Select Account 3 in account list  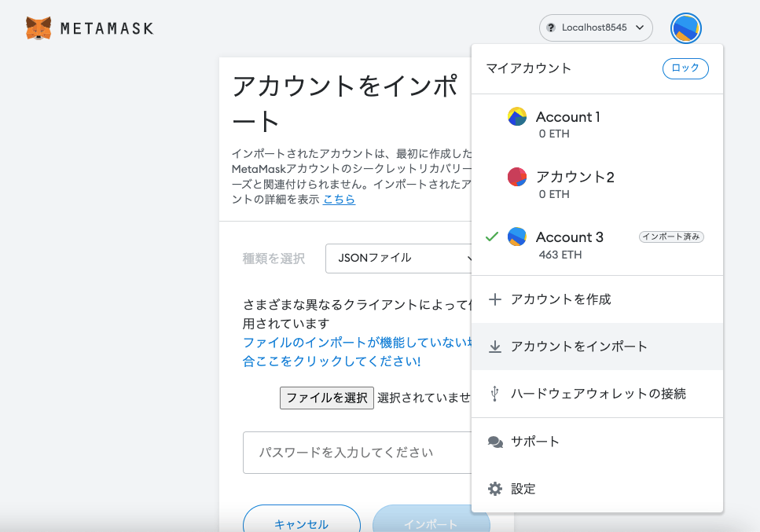pos(597,244)
